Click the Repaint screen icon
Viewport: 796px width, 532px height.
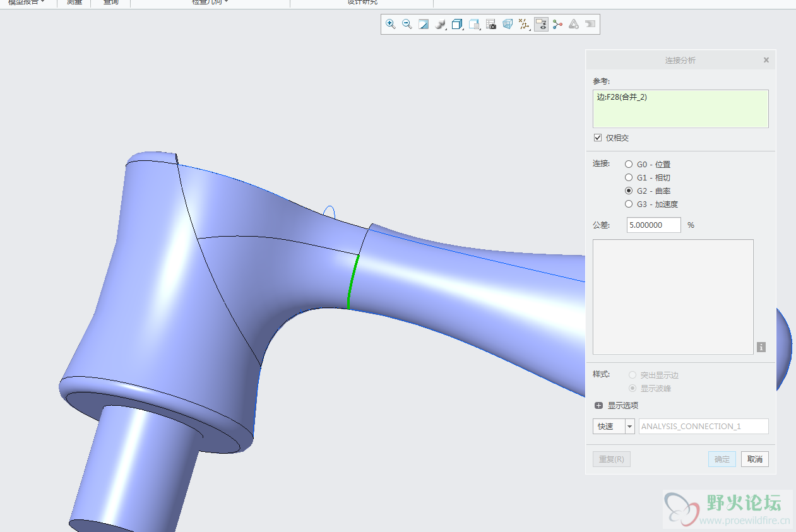tap(424, 24)
